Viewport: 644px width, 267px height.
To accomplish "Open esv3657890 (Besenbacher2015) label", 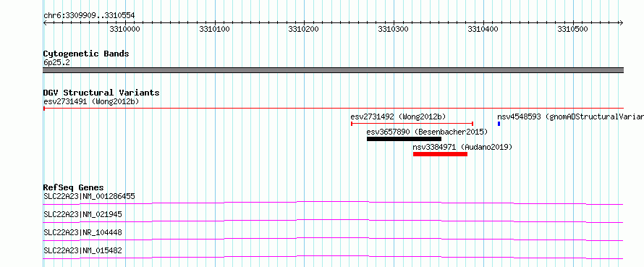I will click(427, 132).
